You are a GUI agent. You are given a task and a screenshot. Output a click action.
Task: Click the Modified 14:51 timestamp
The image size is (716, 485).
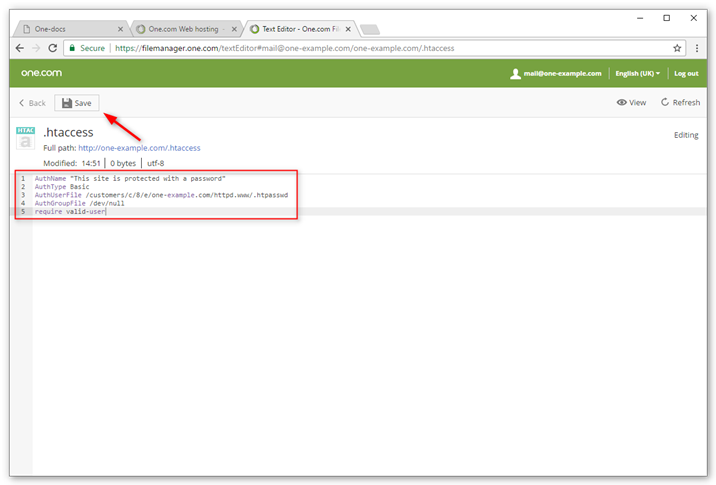pyautogui.click(x=72, y=163)
